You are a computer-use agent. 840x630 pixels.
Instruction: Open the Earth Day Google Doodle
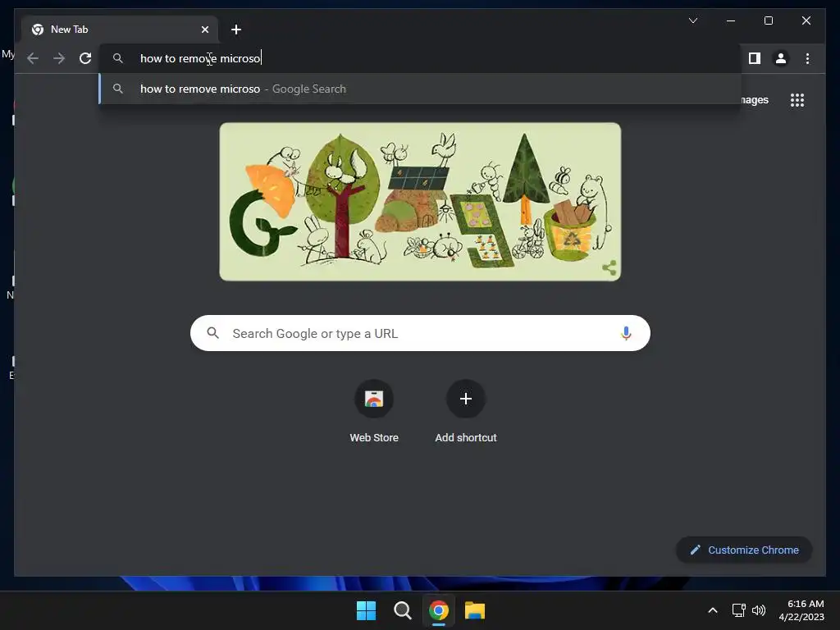421,202
